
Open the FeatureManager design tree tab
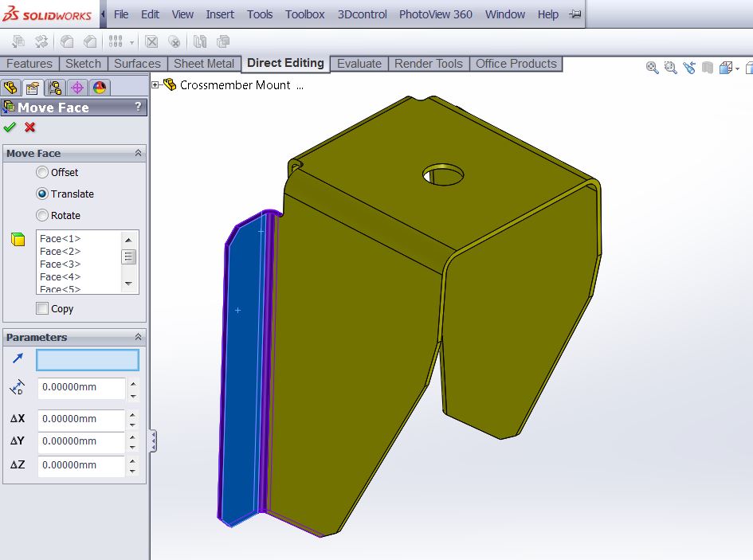pyautogui.click(x=10, y=88)
